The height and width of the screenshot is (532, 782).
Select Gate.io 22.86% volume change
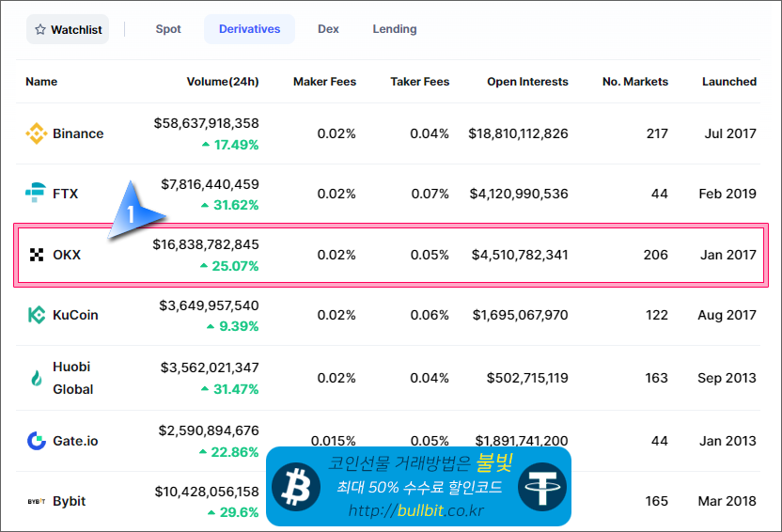[x=229, y=452]
